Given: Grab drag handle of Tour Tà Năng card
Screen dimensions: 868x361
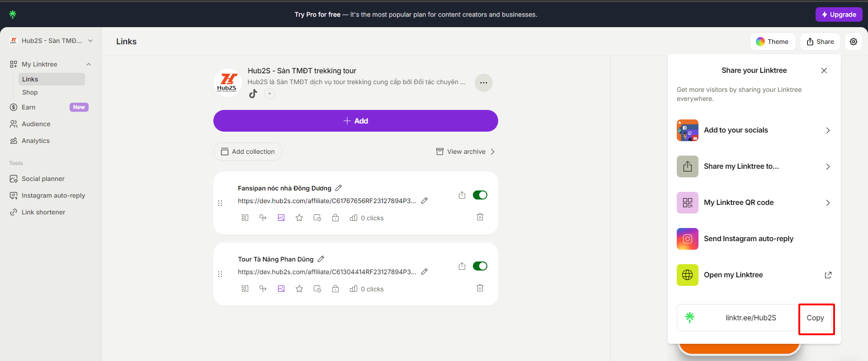Looking at the screenshot, I should [x=220, y=274].
